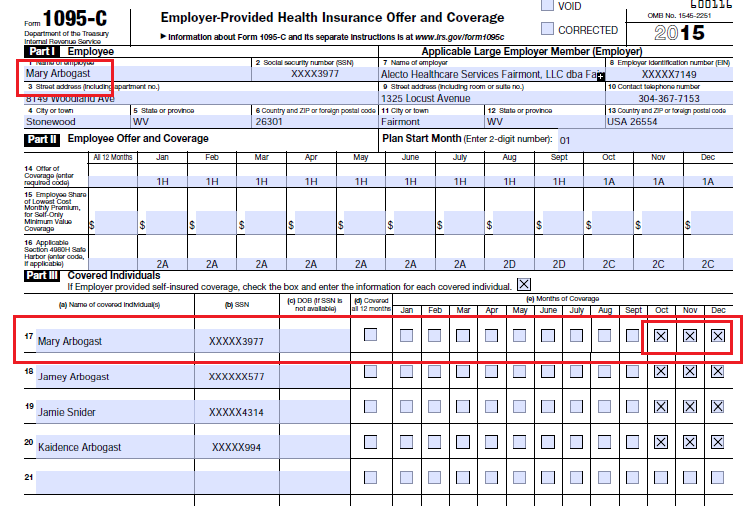Uncheck Dec coverage for Mary Arbogast
Viewport: 744px width, 510px height.
(717, 336)
